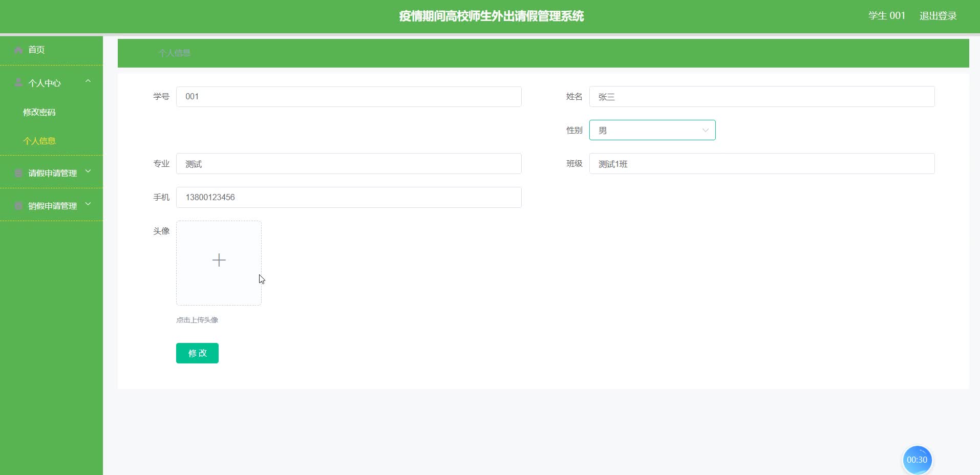Click the plus icon to upload avatar
This screenshot has width=980, height=475.
219,260
